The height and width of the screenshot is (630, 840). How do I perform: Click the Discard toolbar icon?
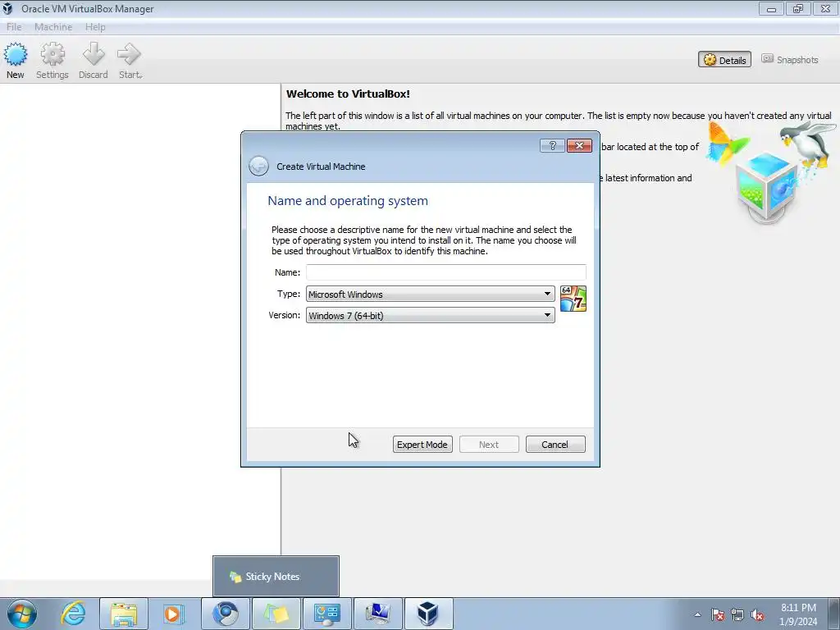tap(94, 61)
